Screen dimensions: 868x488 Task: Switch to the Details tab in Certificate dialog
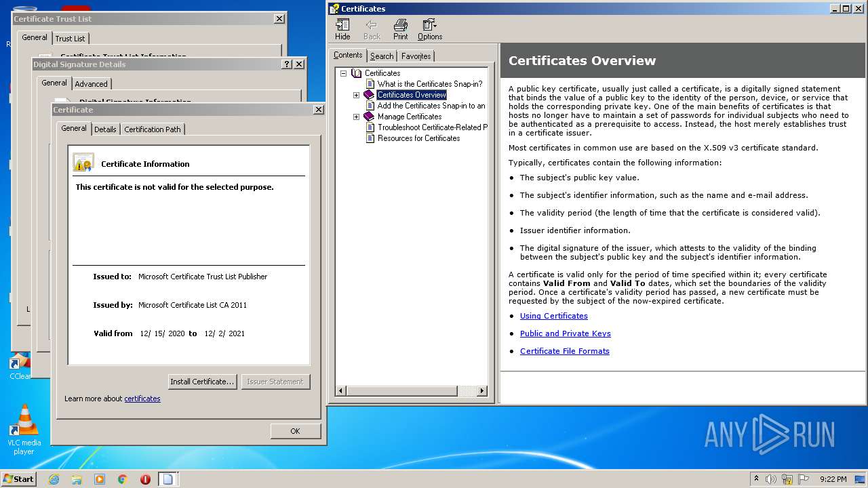coord(105,129)
